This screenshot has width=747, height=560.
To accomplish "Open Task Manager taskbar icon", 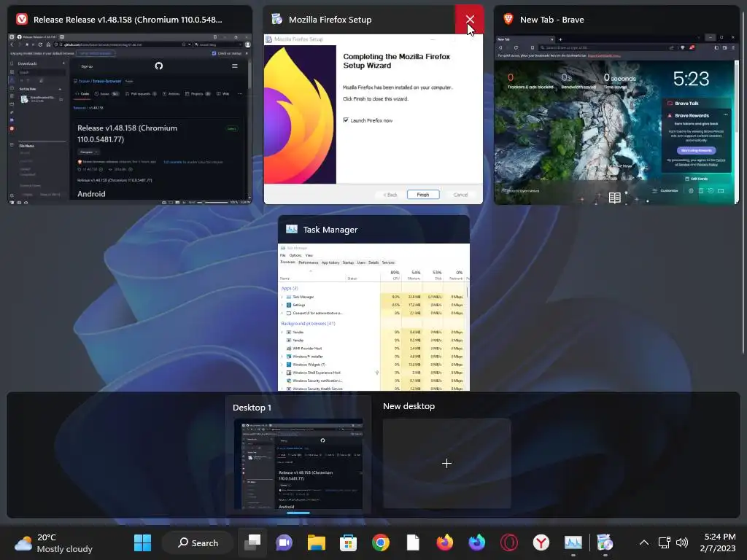I will coord(573,542).
